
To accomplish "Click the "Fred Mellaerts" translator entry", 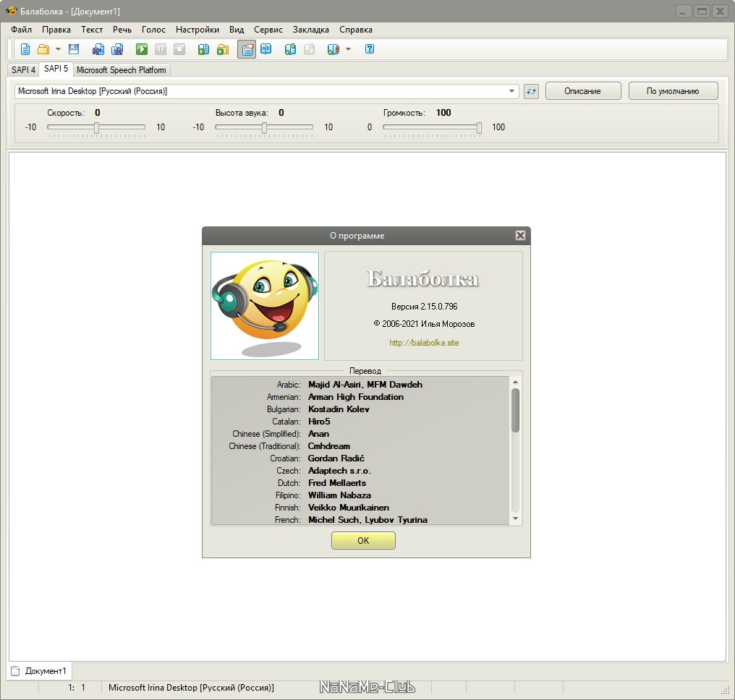I will coord(337,482).
